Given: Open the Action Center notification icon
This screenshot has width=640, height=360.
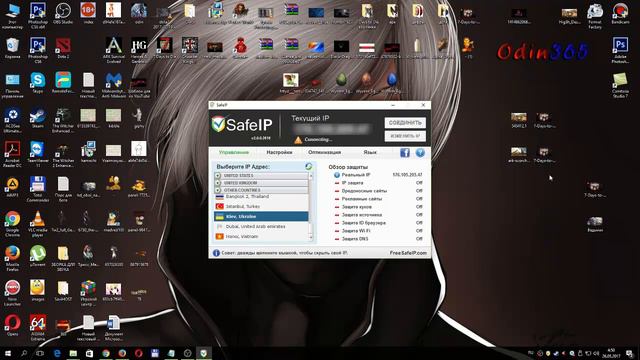Looking at the screenshot, I should coord(630,353).
